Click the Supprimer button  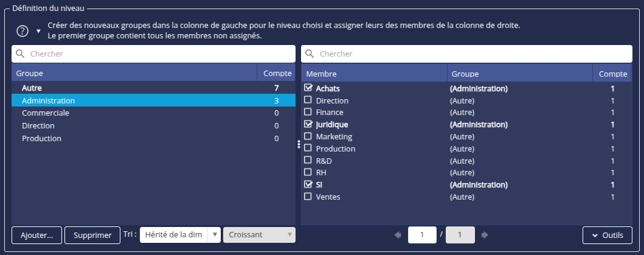[x=92, y=235]
